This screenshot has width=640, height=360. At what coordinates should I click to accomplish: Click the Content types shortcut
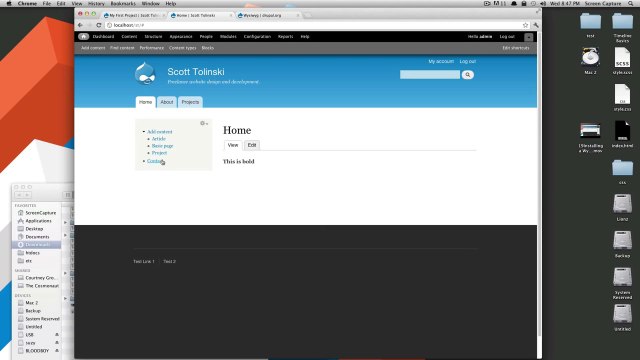pos(182,48)
